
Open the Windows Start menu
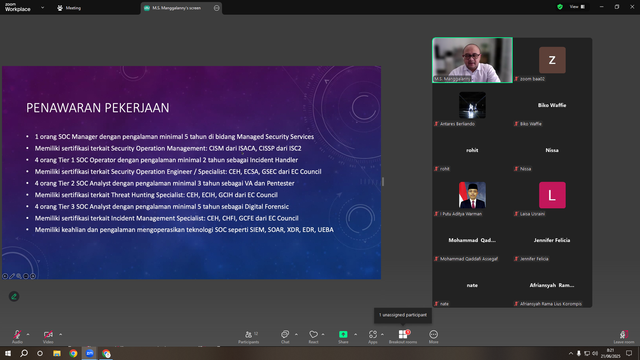click(8, 353)
